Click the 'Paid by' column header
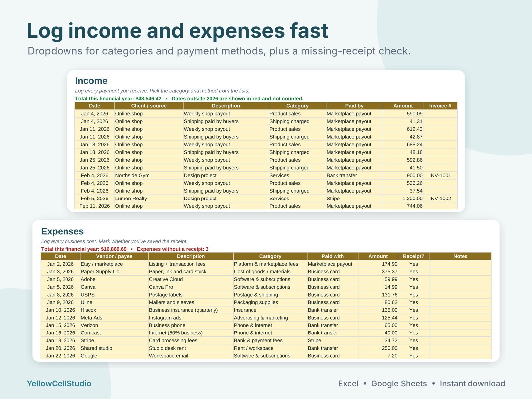 (354, 106)
